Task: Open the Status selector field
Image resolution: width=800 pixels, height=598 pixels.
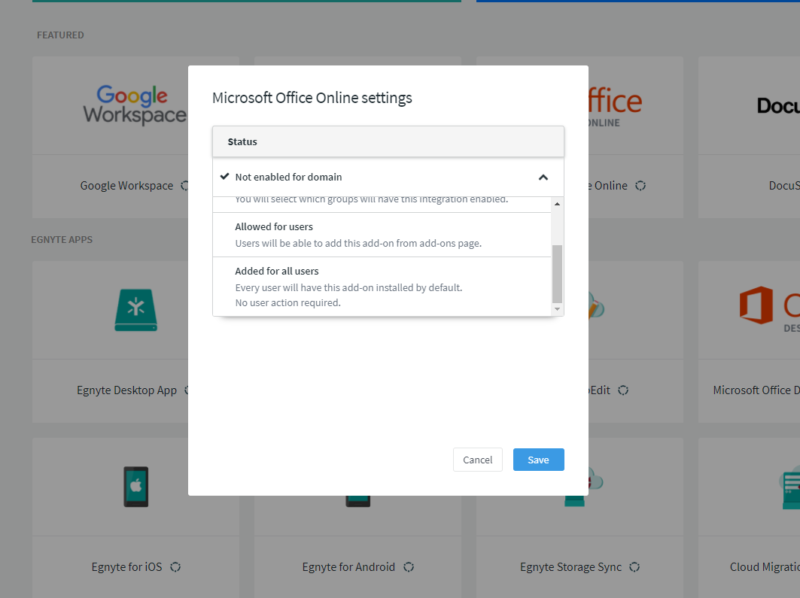Action: coord(388,141)
